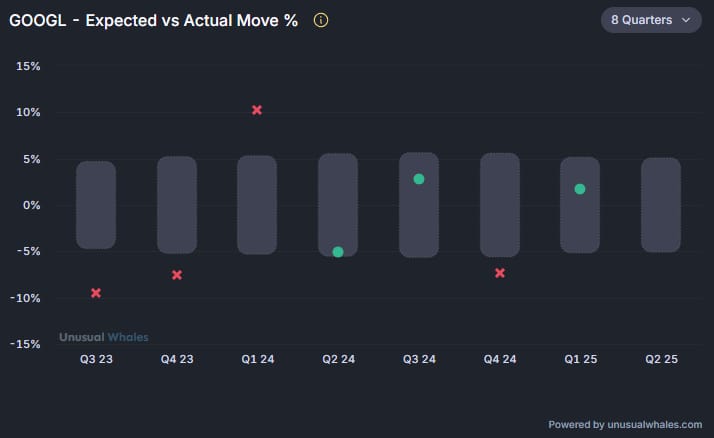Image resolution: width=714 pixels, height=438 pixels.
Task: Click the Unusual Whales watermark logo
Action: tap(104, 337)
